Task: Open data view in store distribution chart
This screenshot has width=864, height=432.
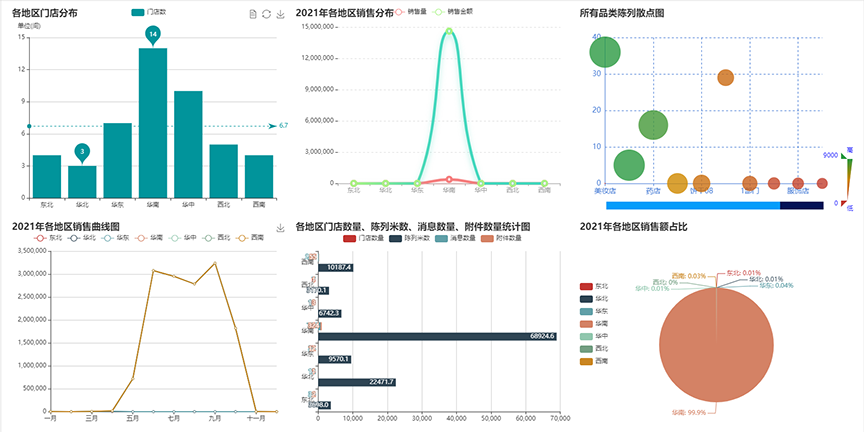Action: click(x=253, y=13)
